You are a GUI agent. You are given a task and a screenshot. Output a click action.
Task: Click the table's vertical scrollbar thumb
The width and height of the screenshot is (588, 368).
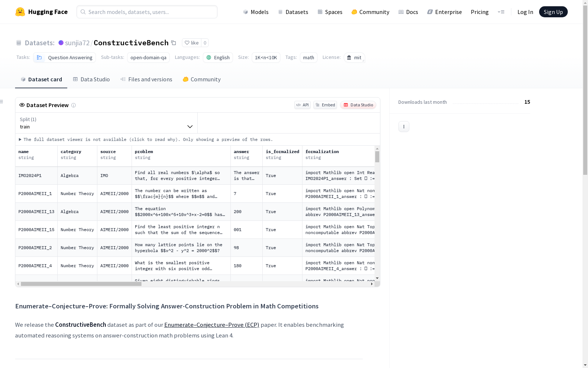377,157
